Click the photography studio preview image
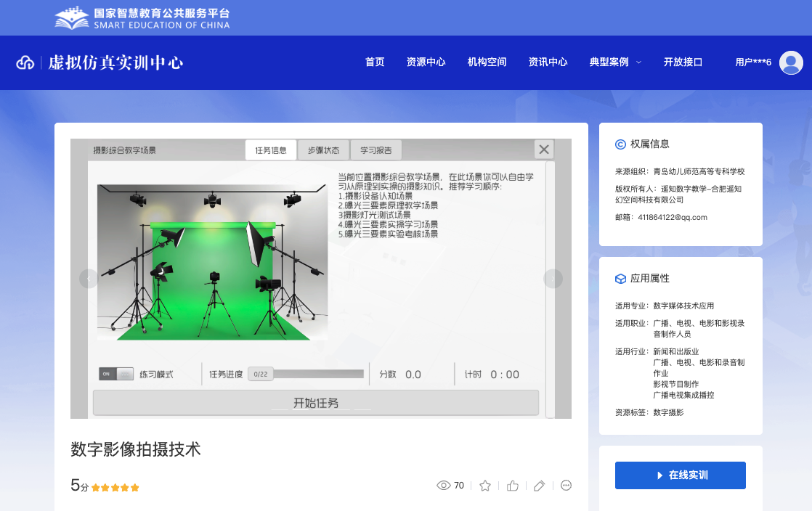The image size is (812, 511). (212, 261)
